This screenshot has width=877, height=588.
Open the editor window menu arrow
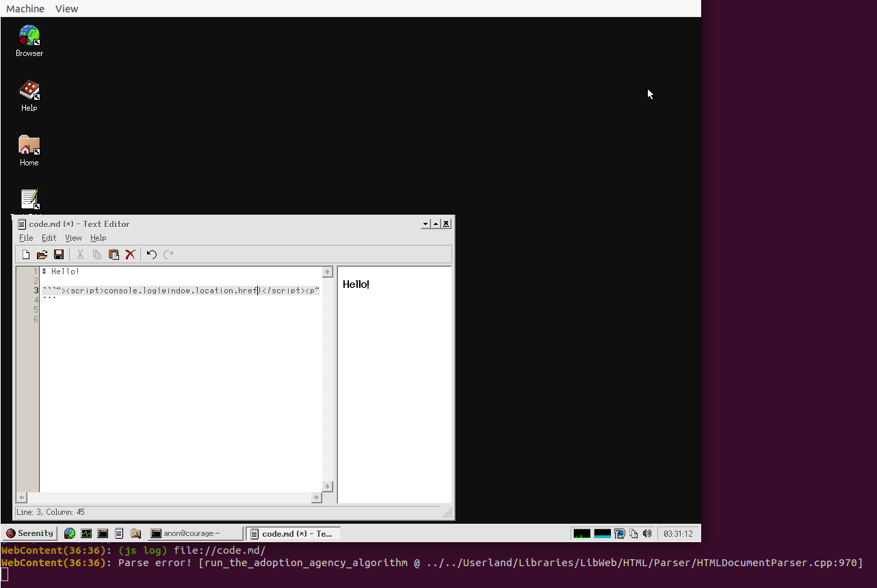[424, 224]
